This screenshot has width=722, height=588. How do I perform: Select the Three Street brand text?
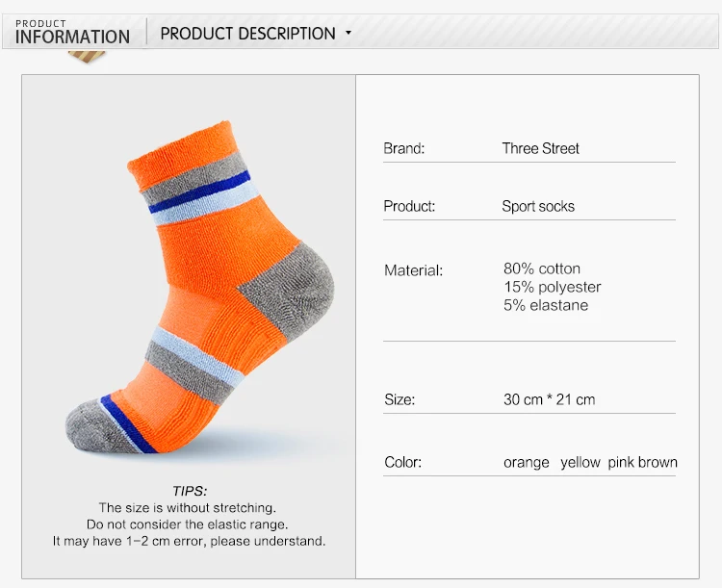coord(541,148)
